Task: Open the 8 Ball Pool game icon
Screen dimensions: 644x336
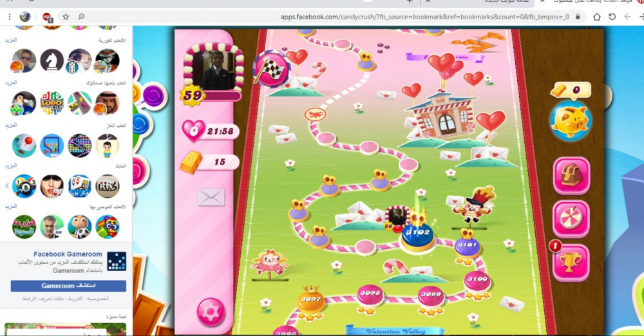Action: 24,186
